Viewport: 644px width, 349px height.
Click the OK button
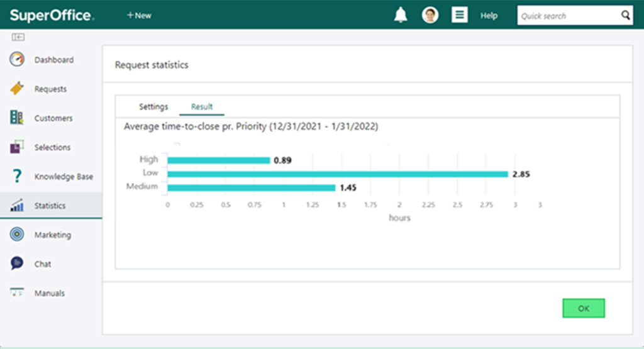pyautogui.click(x=583, y=308)
